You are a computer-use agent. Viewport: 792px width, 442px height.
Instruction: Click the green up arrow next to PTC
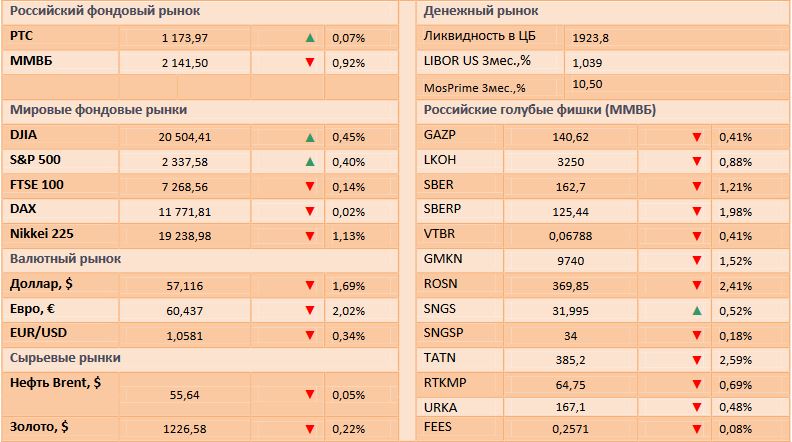tap(311, 38)
